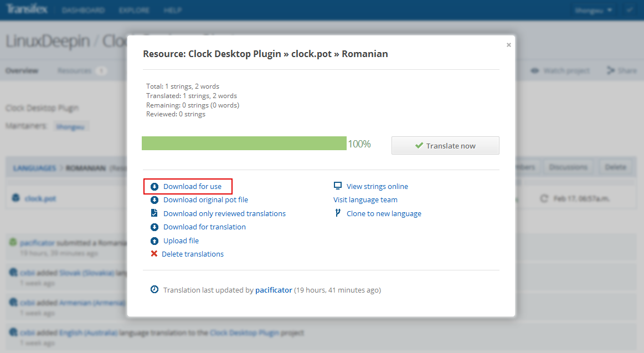Choose the Delete translations link
Screen dimensions: 644x353
tap(193, 254)
